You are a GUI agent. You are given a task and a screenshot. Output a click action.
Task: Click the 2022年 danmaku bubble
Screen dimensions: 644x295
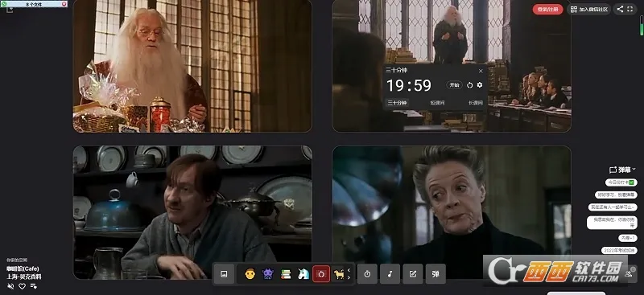coord(619,250)
